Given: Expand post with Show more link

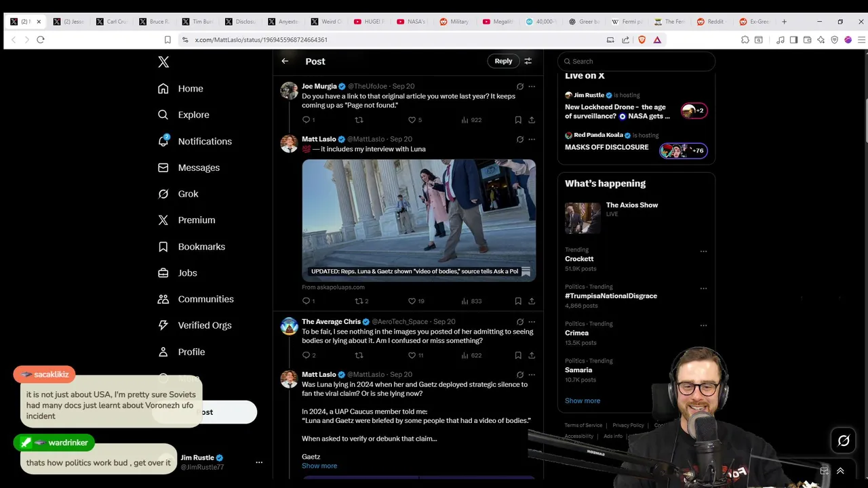Looking at the screenshot, I should coord(319,466).
